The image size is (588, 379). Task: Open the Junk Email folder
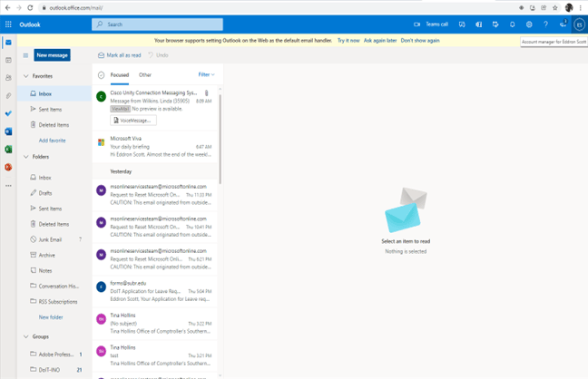coord(54,239)
